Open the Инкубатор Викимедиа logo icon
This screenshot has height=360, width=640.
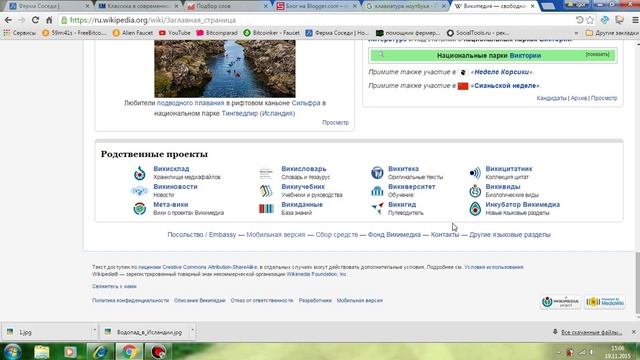[475, 209]
